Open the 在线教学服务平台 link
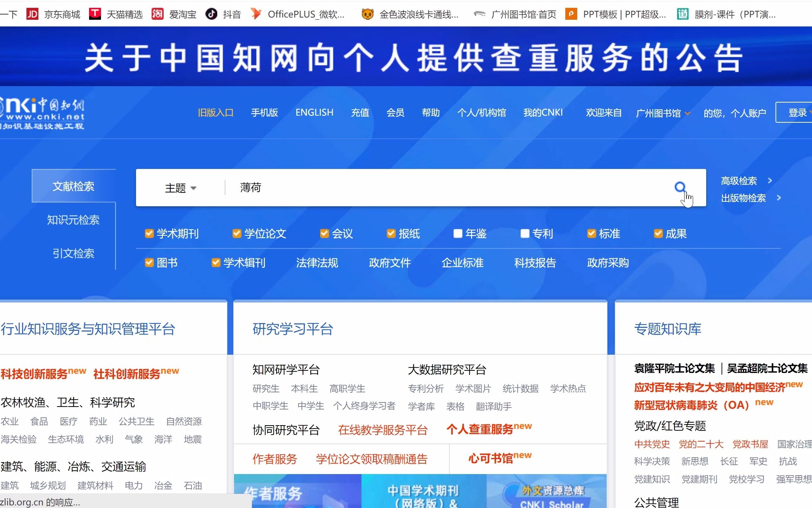Screen dimensions: 812x508 [383, 430]
